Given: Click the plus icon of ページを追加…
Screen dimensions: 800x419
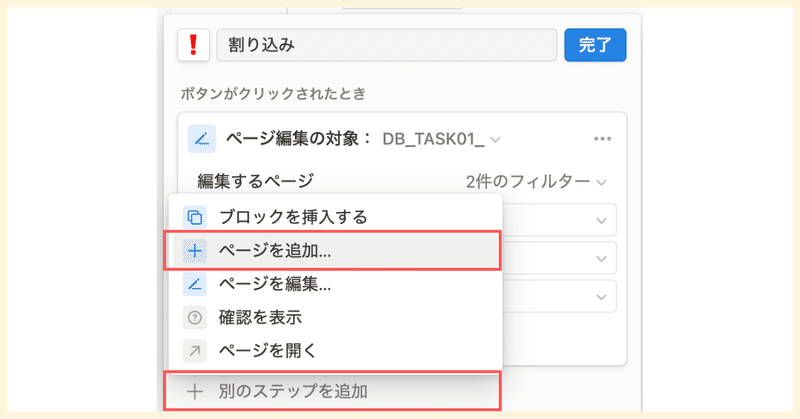Looking at the screenshot, I should (x=194, y=251).
